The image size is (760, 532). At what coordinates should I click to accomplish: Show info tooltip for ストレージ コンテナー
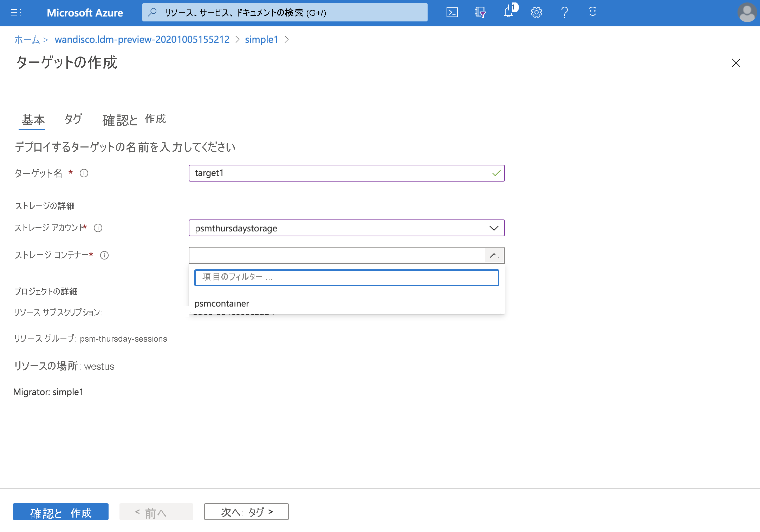tap(104, 255)
